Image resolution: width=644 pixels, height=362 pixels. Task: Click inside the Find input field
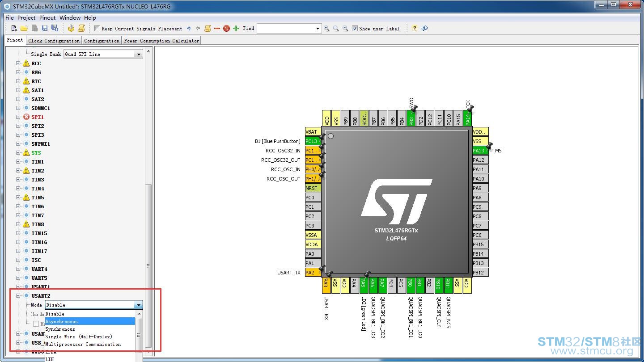pos(286,29)
